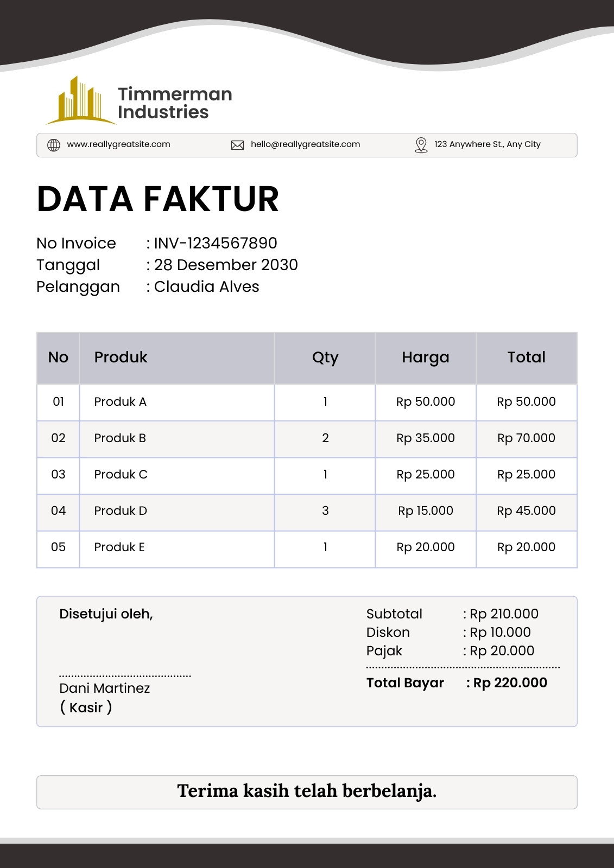Select customer name Claudia Alves
This screenshot has height=868, width=614.
point(206,286)
